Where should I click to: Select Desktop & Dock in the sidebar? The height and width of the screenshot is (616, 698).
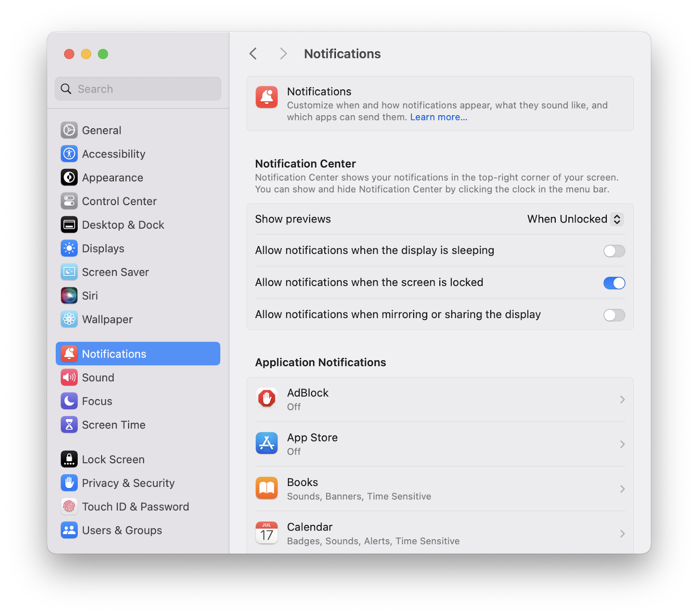point(138,225)
